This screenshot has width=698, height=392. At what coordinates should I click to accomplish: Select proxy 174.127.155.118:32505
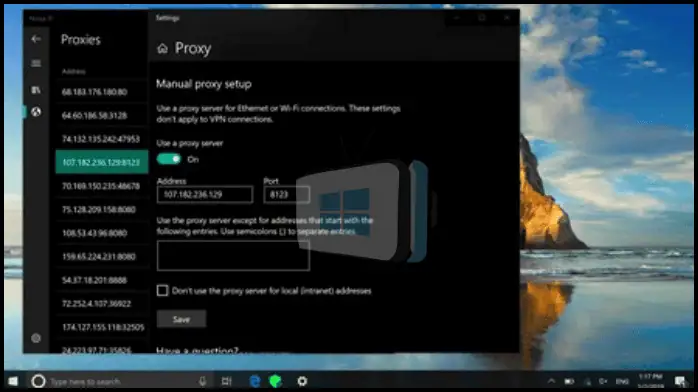click(x=101, y=327)
